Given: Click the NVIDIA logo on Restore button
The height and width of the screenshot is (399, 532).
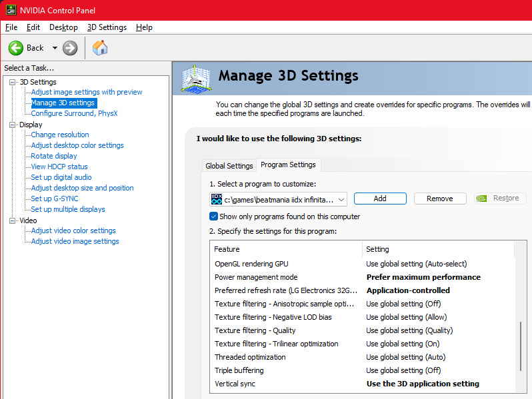Looking at the screenshot, I should point(481,199).
